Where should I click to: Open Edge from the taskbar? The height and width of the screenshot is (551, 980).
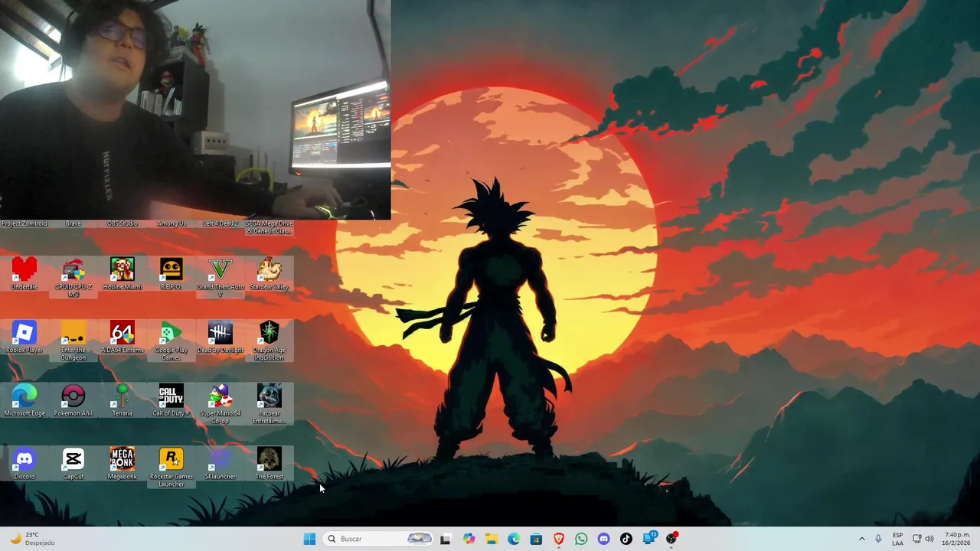pyautogui.click(x=514, y=539)
